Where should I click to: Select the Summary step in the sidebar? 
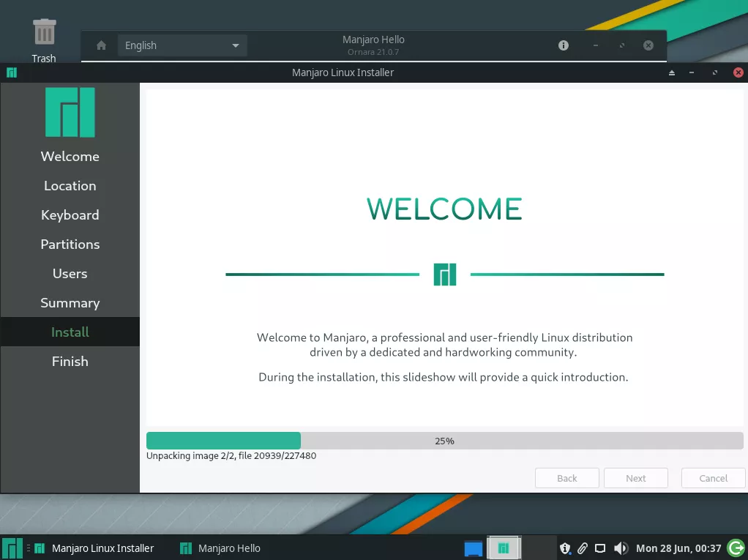(x=70, y=303)
